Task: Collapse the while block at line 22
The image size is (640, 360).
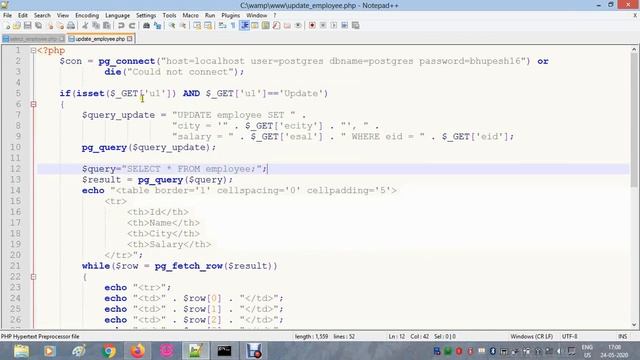Action: tap(33, 277)
